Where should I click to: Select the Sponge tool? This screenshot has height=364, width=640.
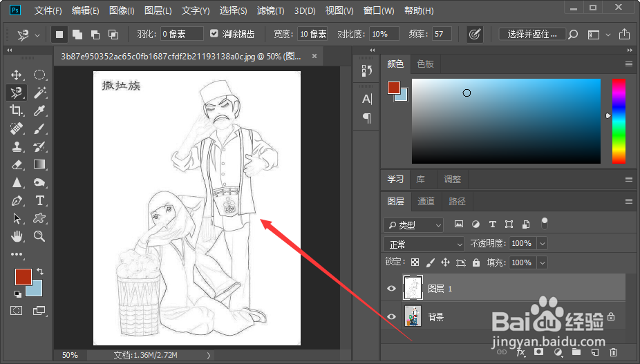39,182
